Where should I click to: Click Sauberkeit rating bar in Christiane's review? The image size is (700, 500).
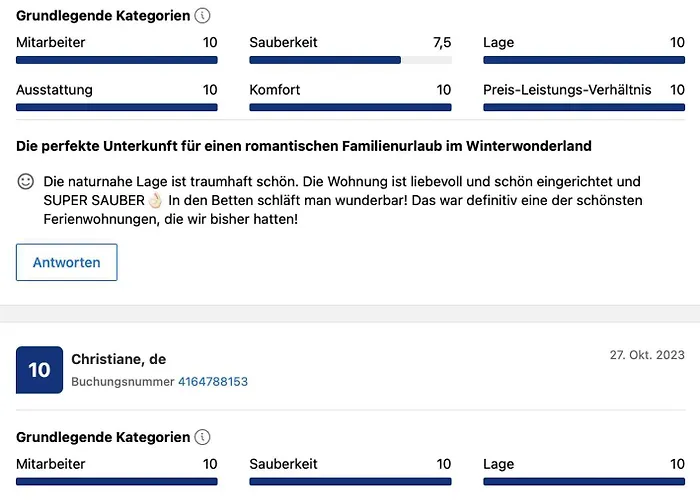(x=350, y=481)
